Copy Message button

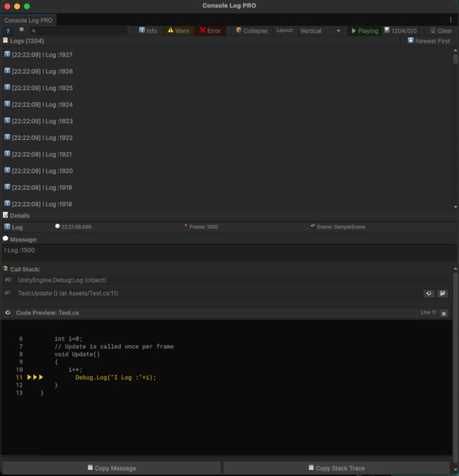(x=112, y=468)
